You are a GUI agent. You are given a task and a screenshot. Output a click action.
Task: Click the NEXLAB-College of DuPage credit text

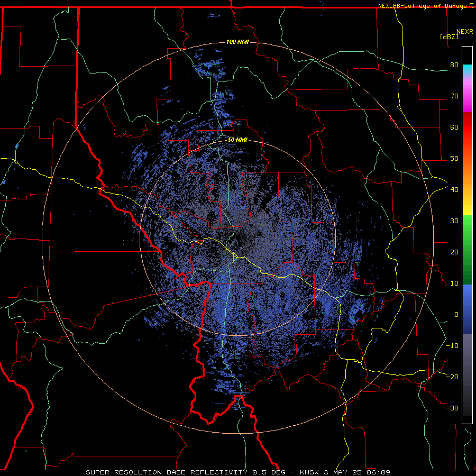(x=423, y=6)
